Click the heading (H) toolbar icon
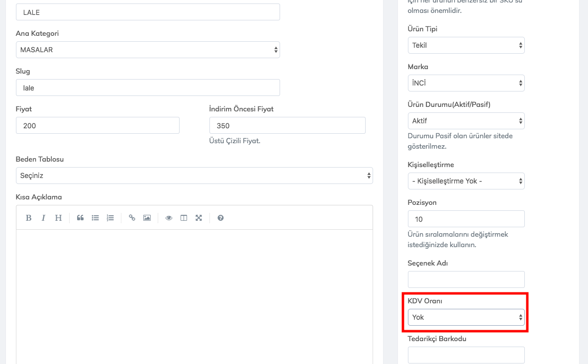The width and height of the screenshot is (588, 364). 58,218
